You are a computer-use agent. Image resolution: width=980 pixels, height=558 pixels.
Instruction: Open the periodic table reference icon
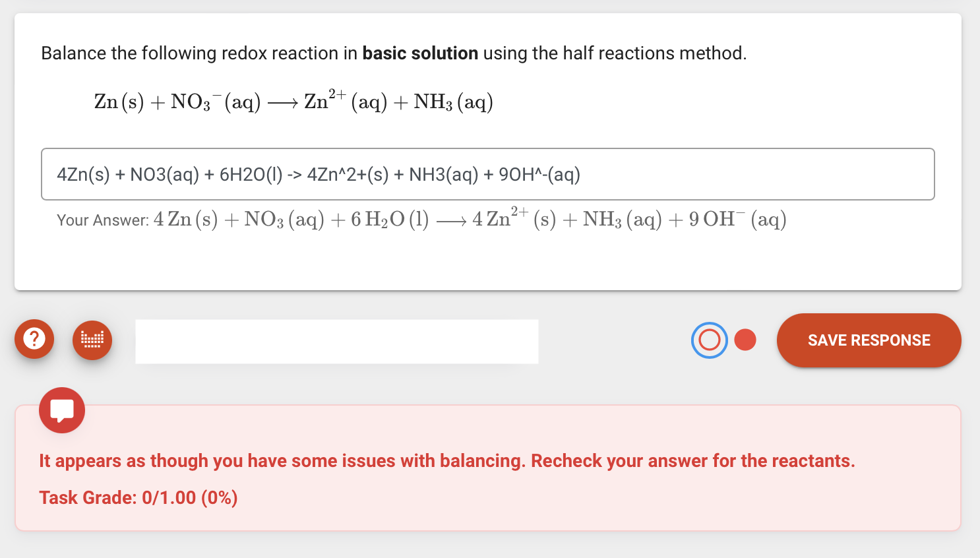pos(92,339)
